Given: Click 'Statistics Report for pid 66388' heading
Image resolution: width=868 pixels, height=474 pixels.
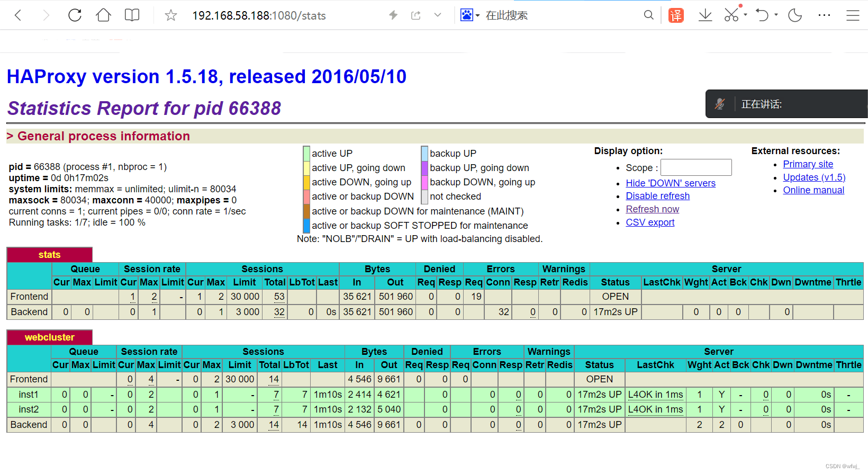Looking at the screenshot, I should click(x=144, y=108).
